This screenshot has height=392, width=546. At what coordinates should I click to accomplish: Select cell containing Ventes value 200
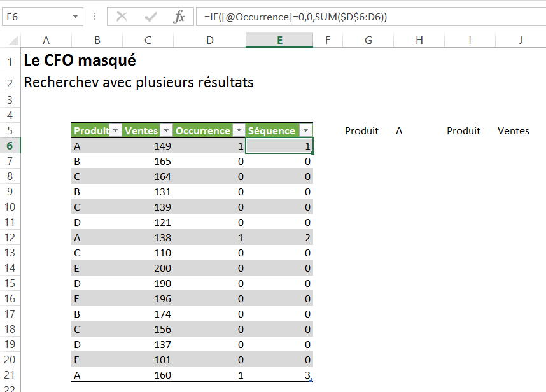tap(148, 268)
